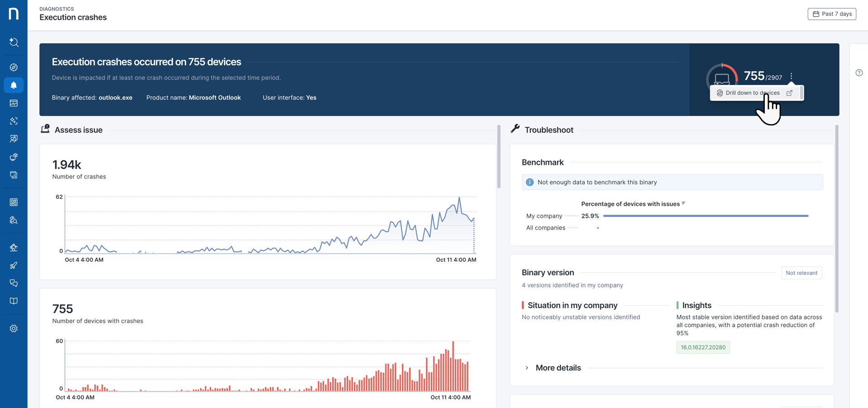This screenshot has width=868, height=408.
Task: Click version 16.0.16227.20280 badge
Action: pos(703,347)
